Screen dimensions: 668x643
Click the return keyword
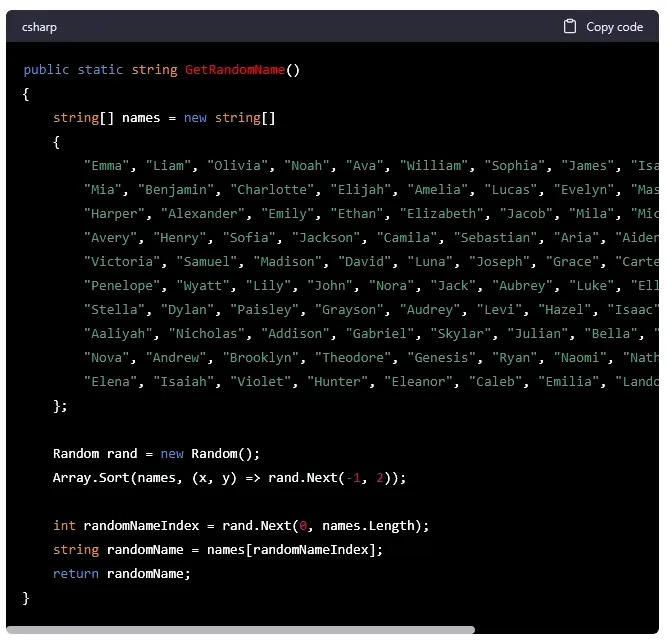pos(76,574)
